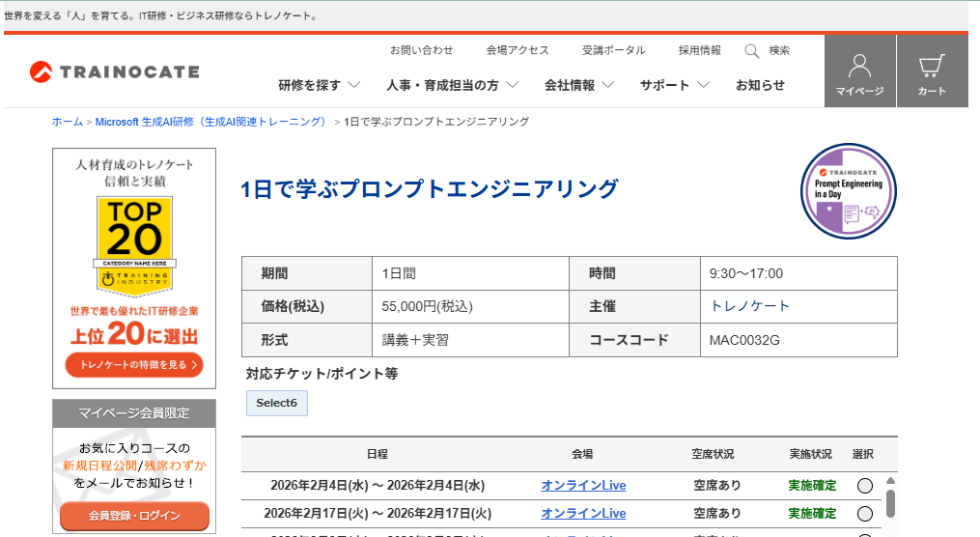Expand 研修を探す dropdown menu
The width and height of the screenshot is (980, 537).
click(x=320, y=85)
